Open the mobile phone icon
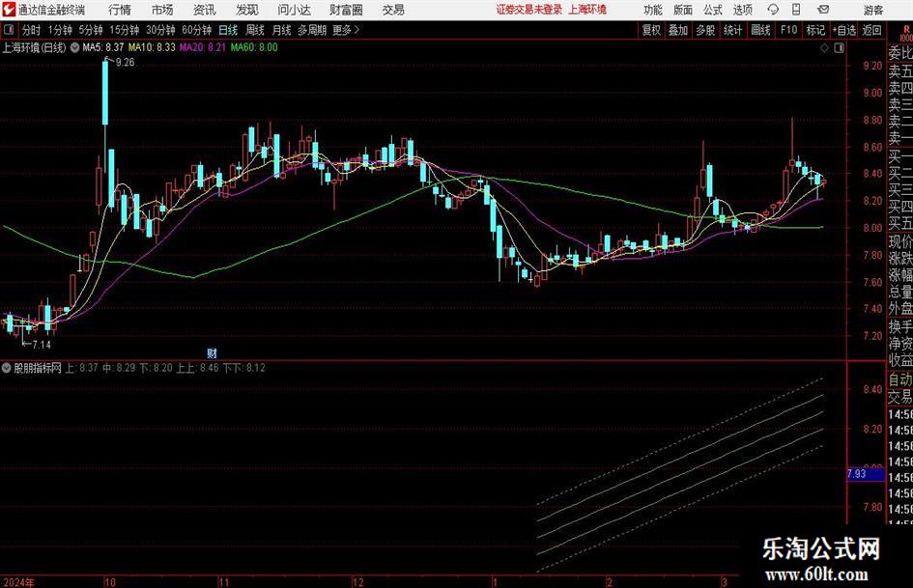913x588 pixels. 796,10
